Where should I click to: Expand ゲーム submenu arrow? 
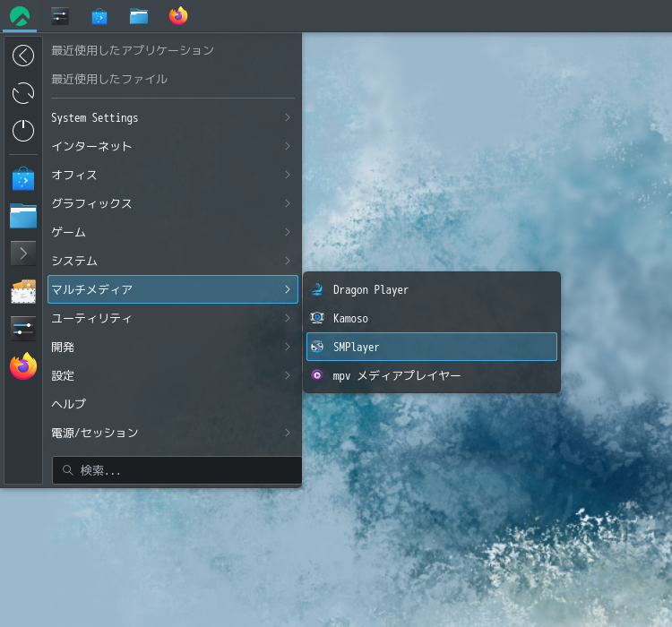288,232
